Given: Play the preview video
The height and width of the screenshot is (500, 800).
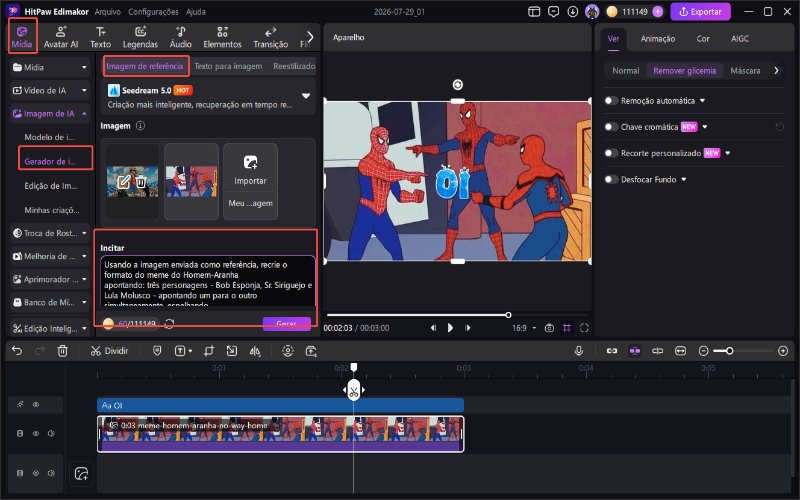Looking at the screenshot, I should click(450, 328).
